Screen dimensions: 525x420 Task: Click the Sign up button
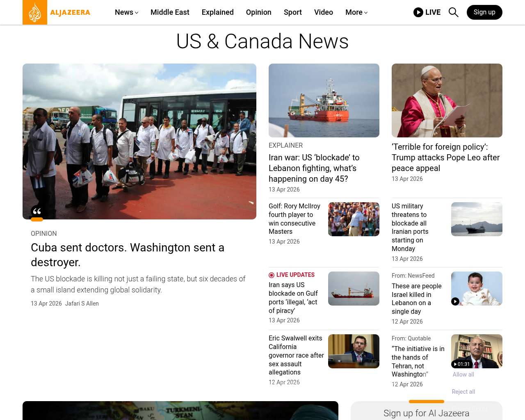click(484, 12)
